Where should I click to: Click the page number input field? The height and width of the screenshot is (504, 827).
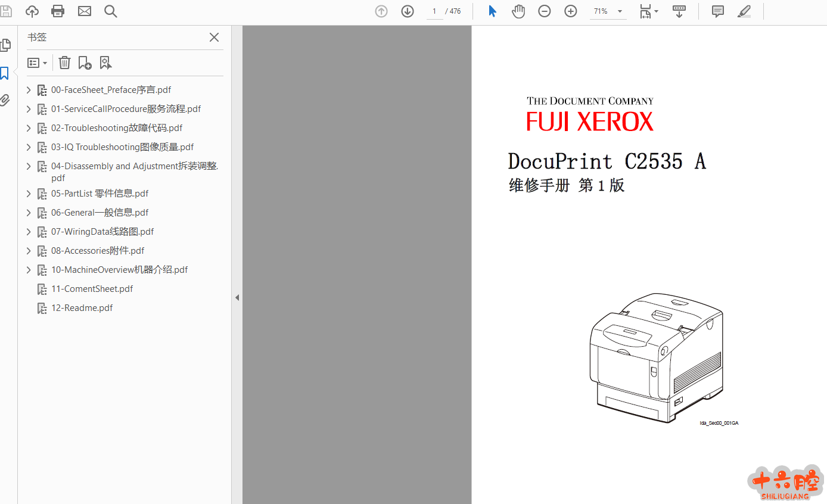pyautogui.click(x=434, y=11)
